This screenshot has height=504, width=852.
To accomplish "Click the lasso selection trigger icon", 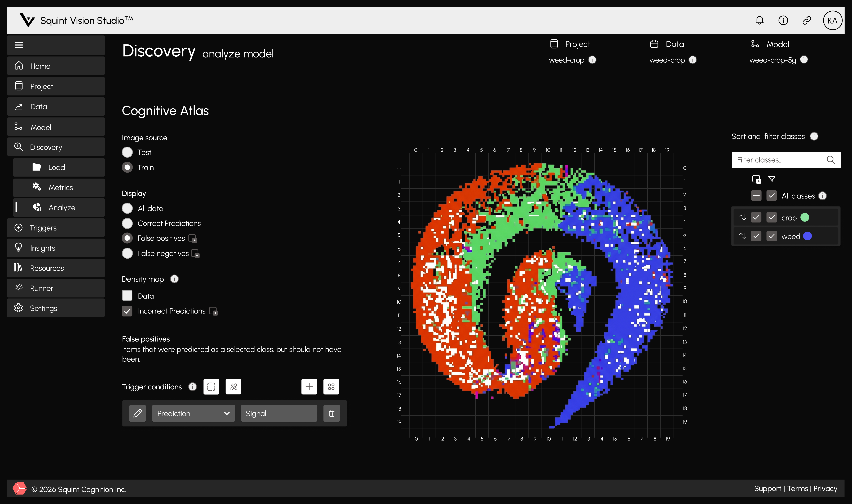I will coord(211,386).
